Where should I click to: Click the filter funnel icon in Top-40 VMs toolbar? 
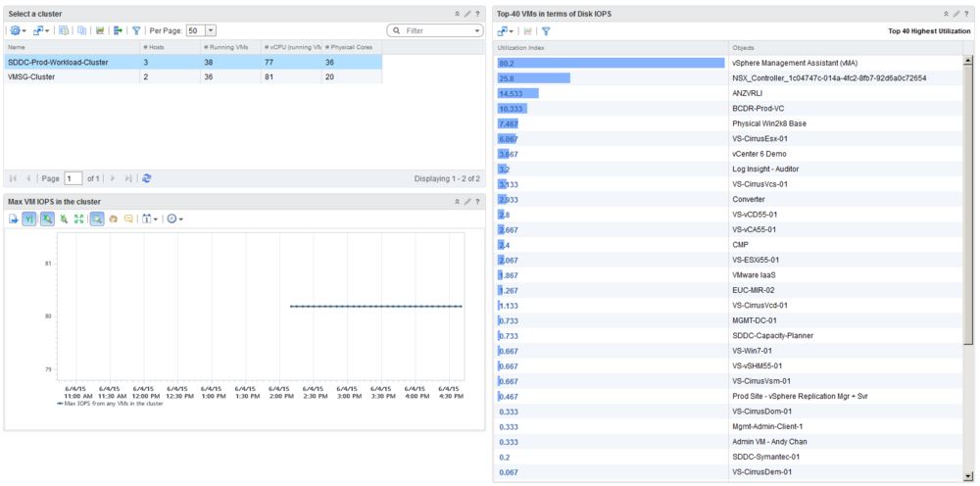(x=546, y=30)
